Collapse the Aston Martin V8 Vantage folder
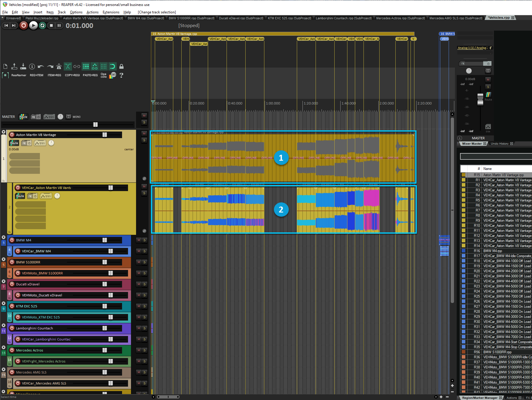Viewport: 532px width, 400px height. pyautogui.click(x=4, y=132)
